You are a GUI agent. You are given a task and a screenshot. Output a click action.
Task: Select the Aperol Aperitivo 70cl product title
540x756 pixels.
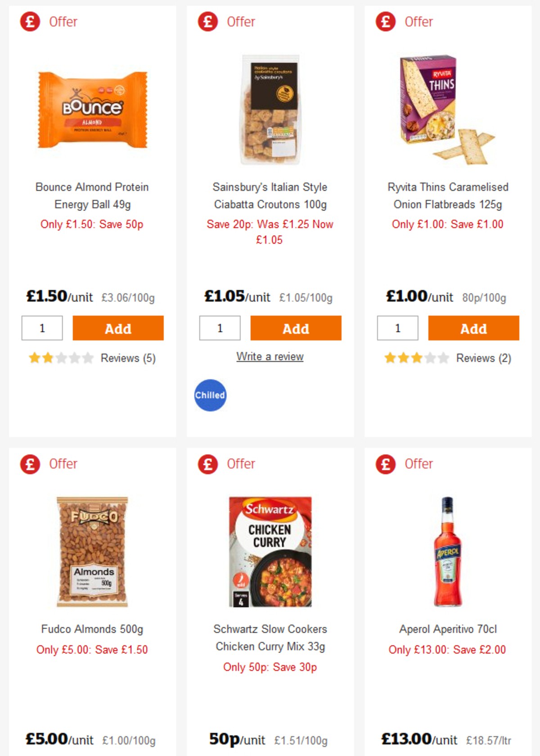click(447, 629)
